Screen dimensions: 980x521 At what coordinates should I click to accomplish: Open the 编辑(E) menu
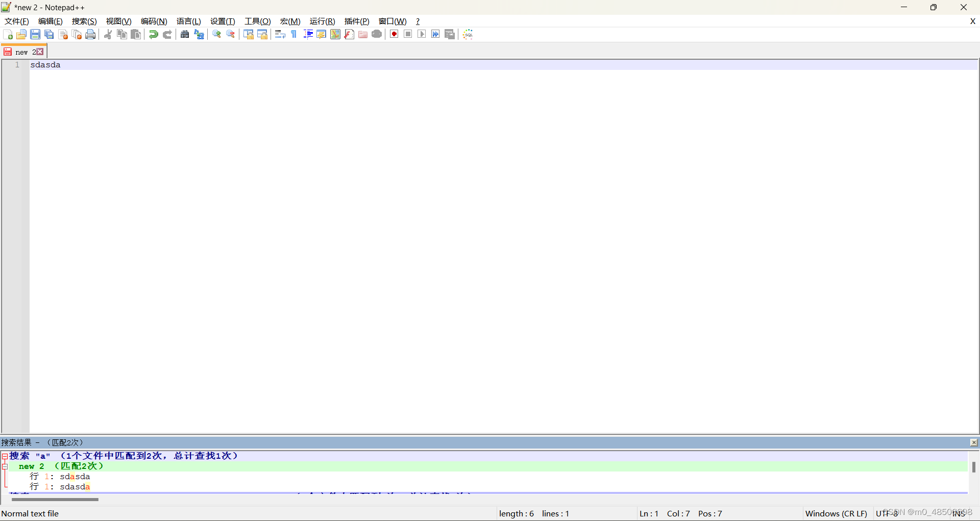(51, 21)
